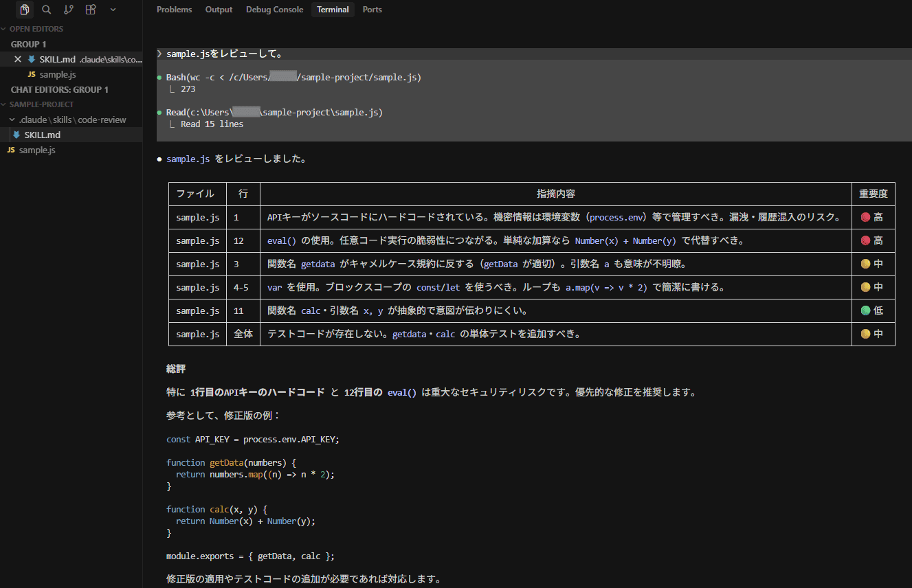Click the Bash(wc -c ...) command line
This screenshot has width=912, height=588.
tap(293, 78)
